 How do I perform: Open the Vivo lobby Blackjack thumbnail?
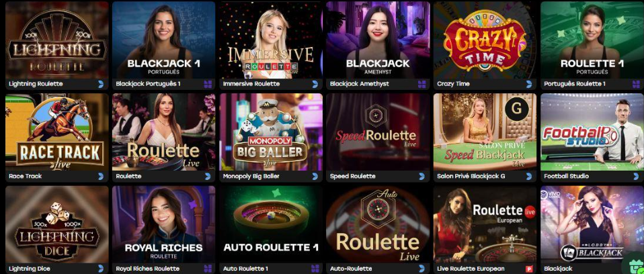pos(592,224)
